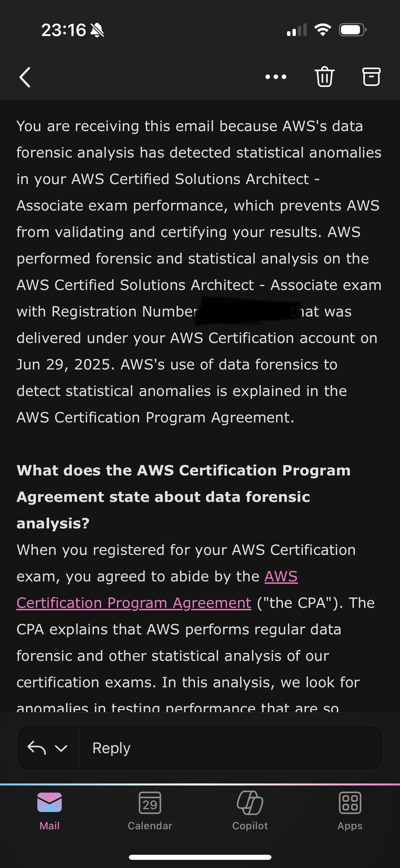Tap the battery indicator icon
Viewport: 400px width, 868px height.
pyautogui.click(x=353, y=30)
